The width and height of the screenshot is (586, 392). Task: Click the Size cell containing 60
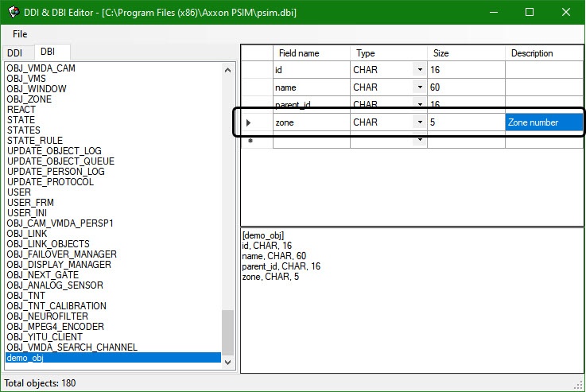tap(466, 87)
